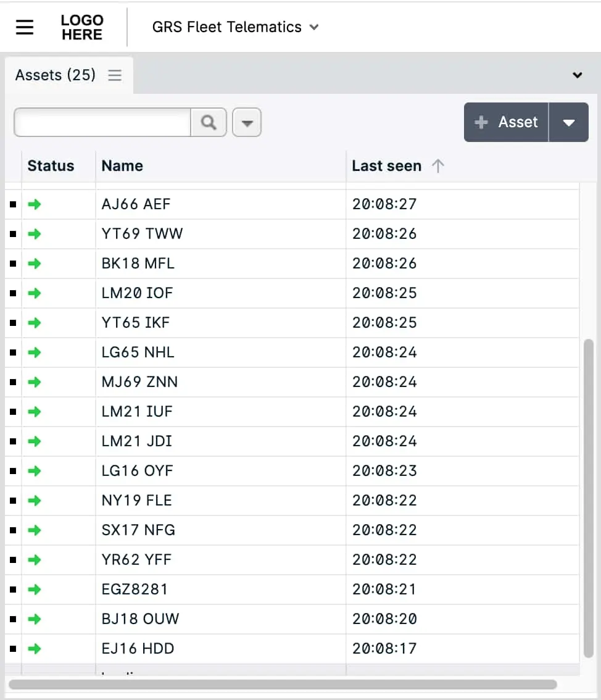Open the hamburger navigation menu
This screenshot has height=700, width=601.
24,27
